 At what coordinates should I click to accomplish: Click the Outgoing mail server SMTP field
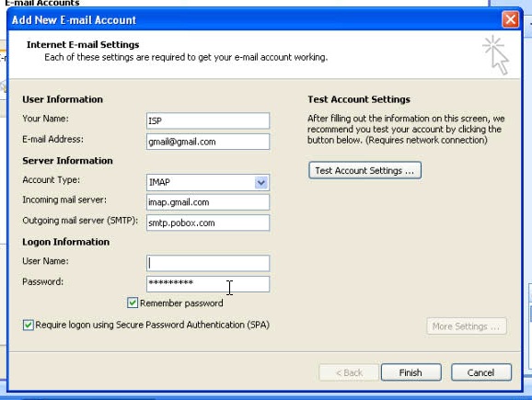208,223
